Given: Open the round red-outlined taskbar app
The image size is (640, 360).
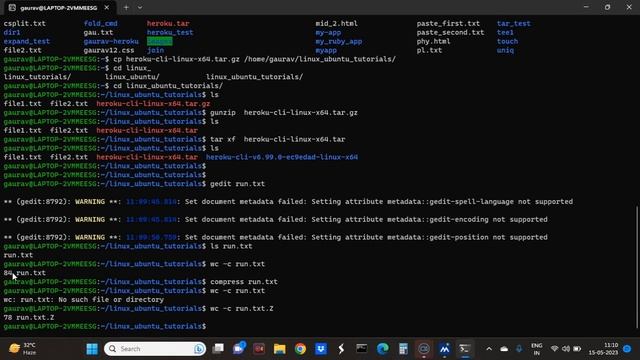Looking at the screenshot, I should coord(424,349).
